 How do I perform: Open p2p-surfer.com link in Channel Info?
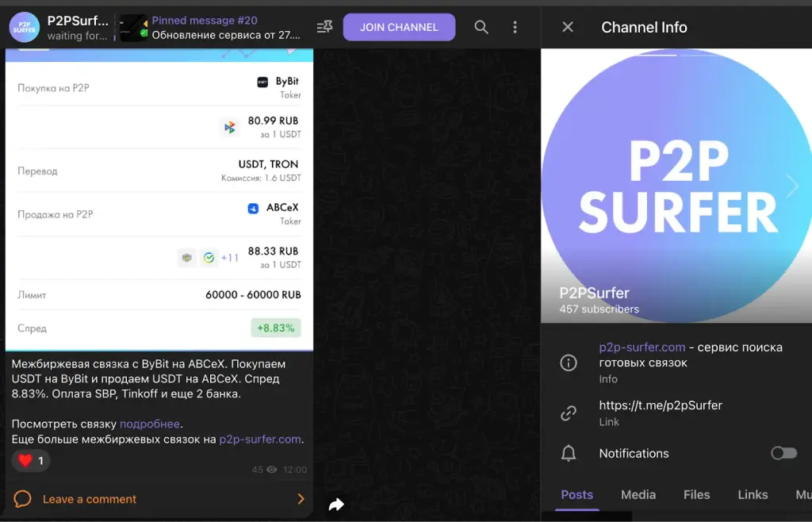pos(642,347)
